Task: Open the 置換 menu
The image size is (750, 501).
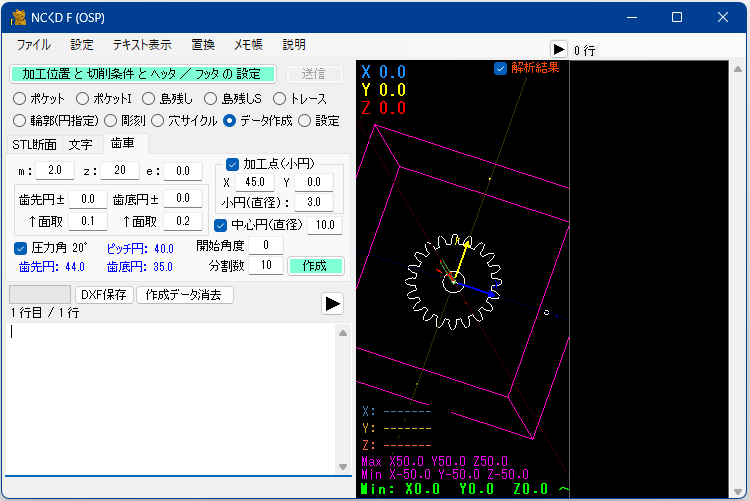Action: [x=203, y=45]
